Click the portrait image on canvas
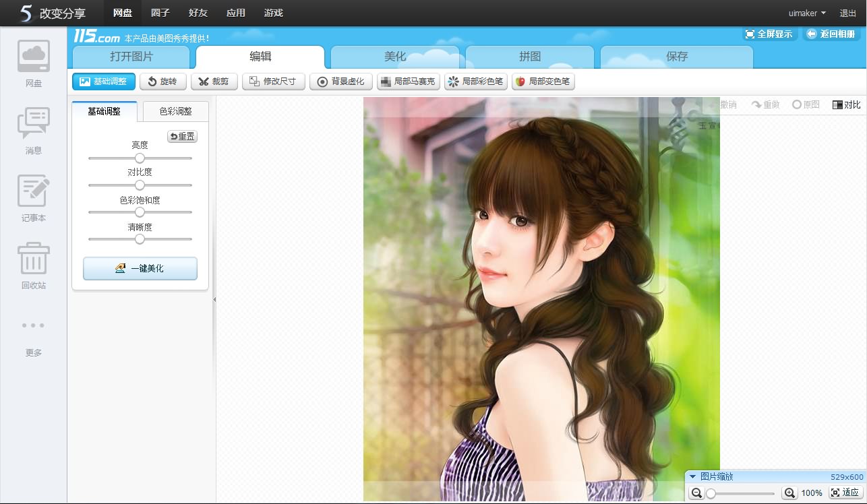Screen dimensions: 867x504 coord(541,299)
